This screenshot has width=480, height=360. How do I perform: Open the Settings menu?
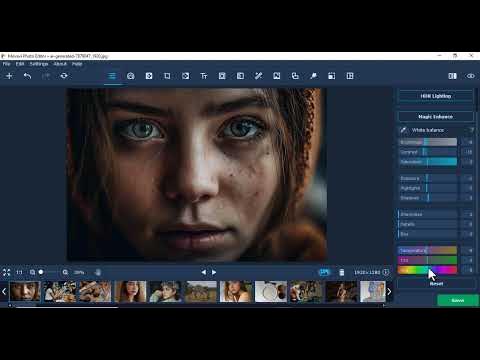pos(39,64)
